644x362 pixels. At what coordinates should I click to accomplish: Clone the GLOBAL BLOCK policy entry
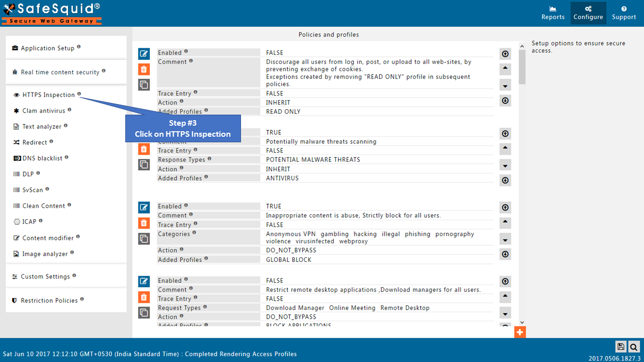pyautogui.click(x=144, y=239)
